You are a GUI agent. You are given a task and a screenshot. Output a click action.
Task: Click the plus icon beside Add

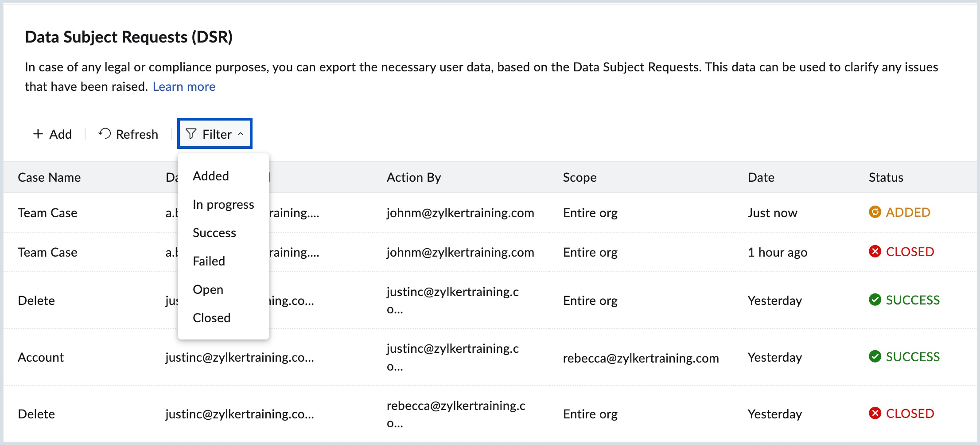click(38, 134)
